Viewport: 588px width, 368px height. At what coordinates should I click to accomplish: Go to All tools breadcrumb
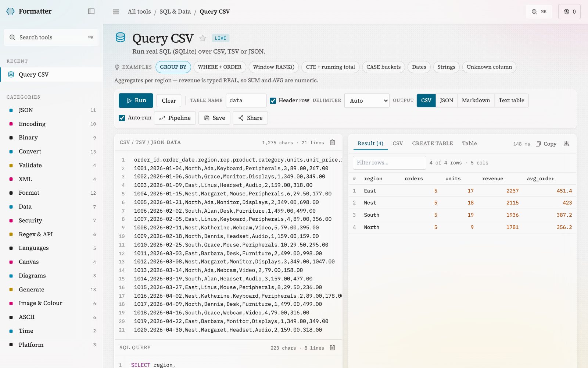[139, 12]
